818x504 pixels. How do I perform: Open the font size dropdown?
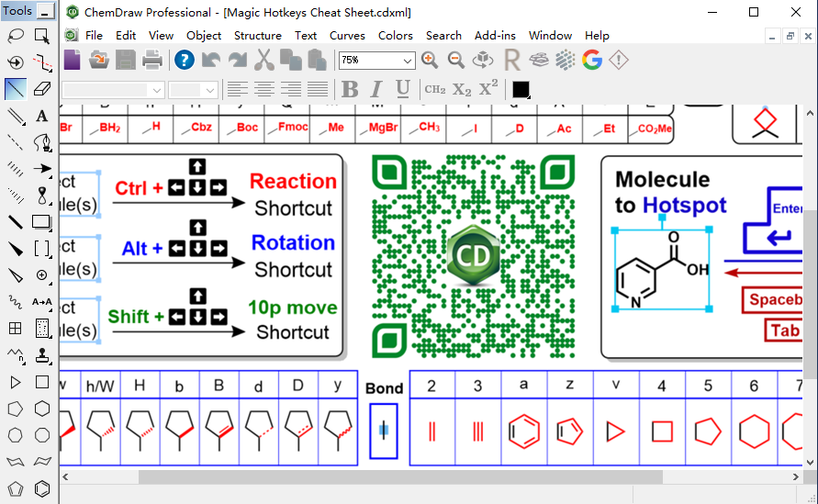(209, 91)
